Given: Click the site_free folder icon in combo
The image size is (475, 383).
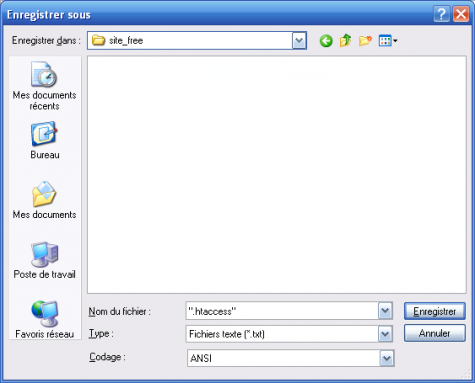Looking at the screenshot, I should pyautogui.click(x=98, y=41).
